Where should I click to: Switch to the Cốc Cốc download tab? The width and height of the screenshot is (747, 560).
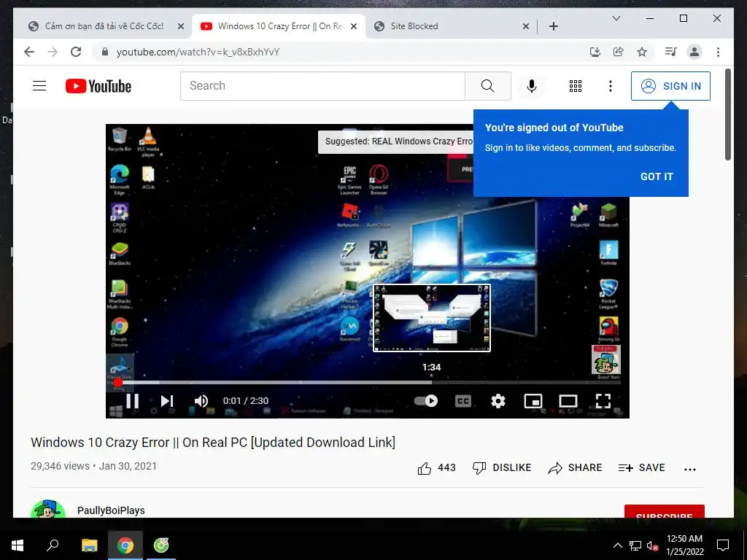click(x=104, y=26)
